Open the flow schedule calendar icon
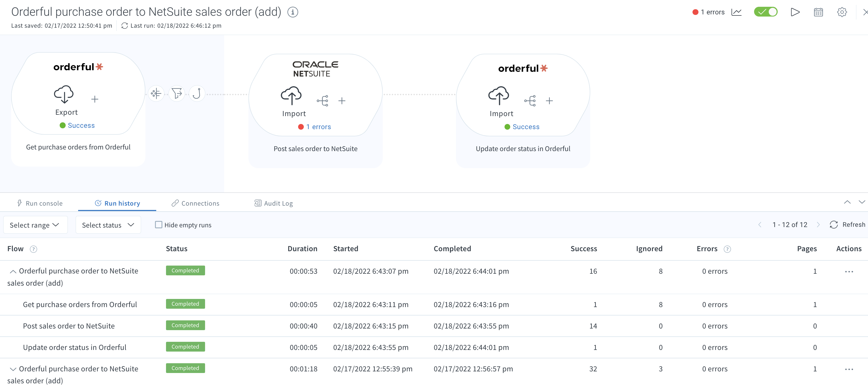This screenshot has height=389, width=868. (818, 12)
